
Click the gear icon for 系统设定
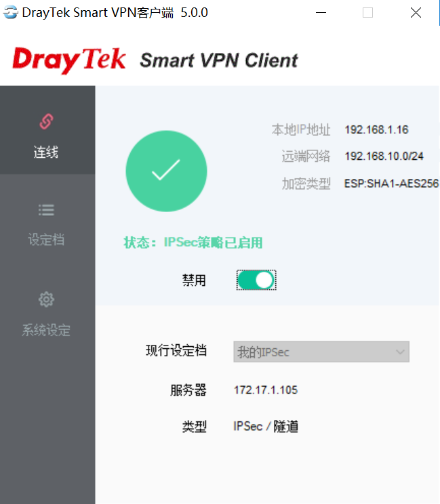click(x=46, y=299)
